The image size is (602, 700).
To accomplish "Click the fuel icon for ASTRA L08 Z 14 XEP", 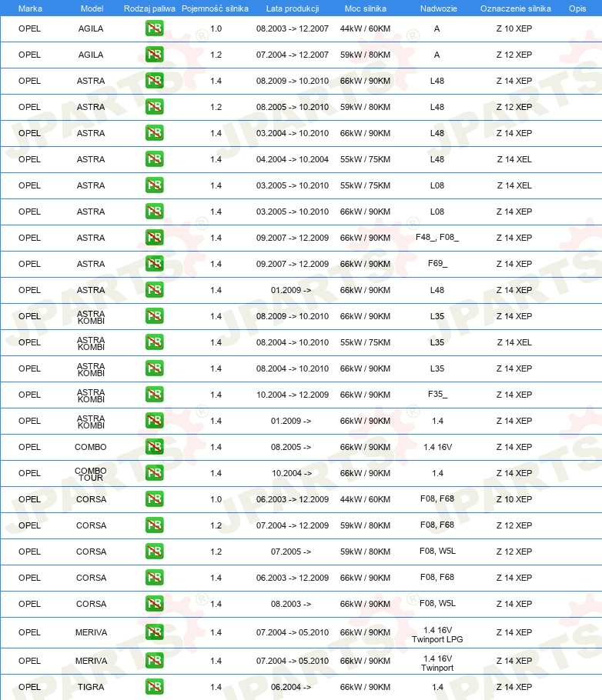I will [x=154, y=212].
